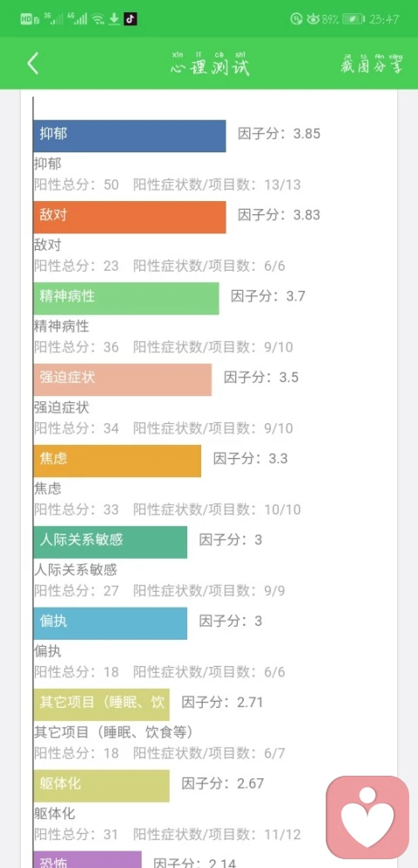This screenshot has height=868, width=418.
Task: Select the green 精神病性 bar
Action: [x=125, y=299]
